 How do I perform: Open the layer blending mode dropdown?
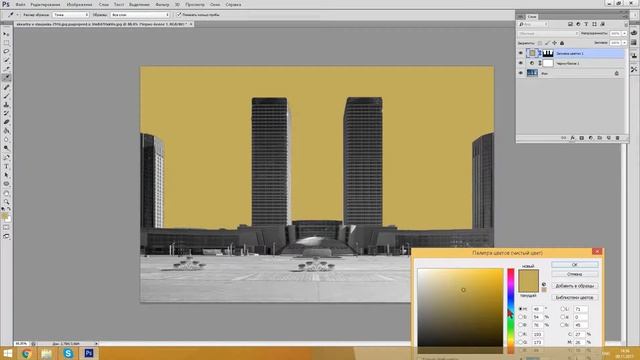point(548,33)
